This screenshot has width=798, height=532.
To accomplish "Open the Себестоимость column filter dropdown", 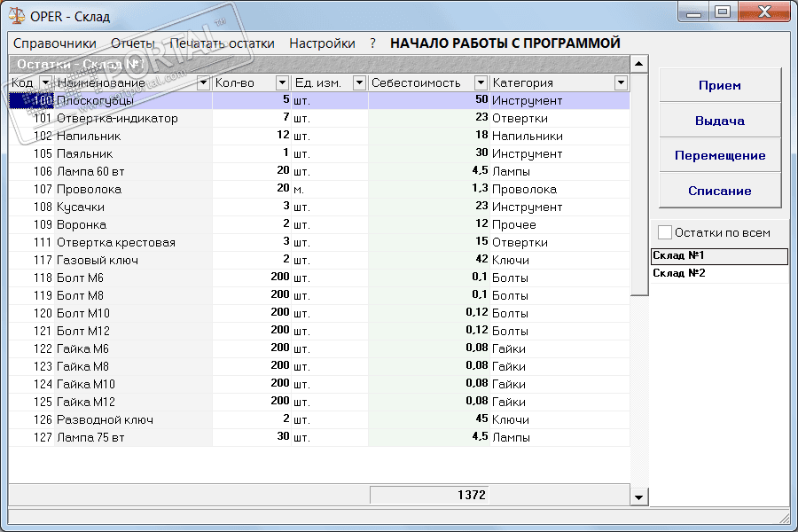I will click(x=481, y=82).
